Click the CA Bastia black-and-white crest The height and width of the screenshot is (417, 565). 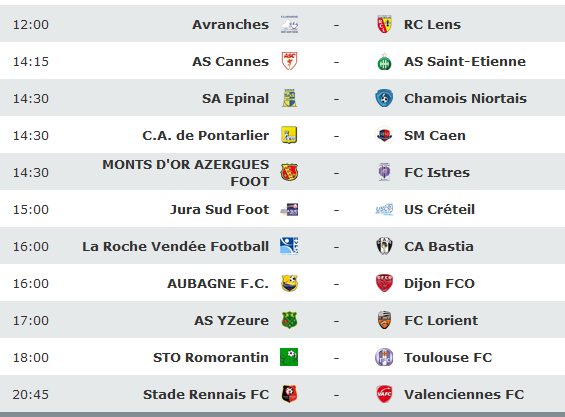[x=384, y=247]
